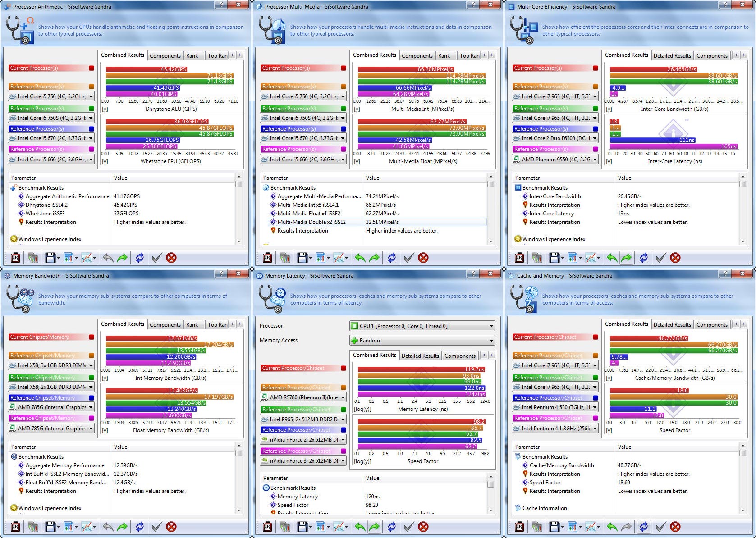Click the 120ns Memory Latency value
The width and height of the screenshot is (756, 538).
click(372, 497)
